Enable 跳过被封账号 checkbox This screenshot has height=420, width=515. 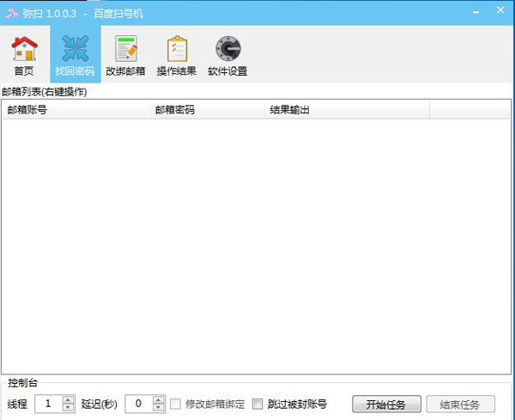click(x=257, y=404)
